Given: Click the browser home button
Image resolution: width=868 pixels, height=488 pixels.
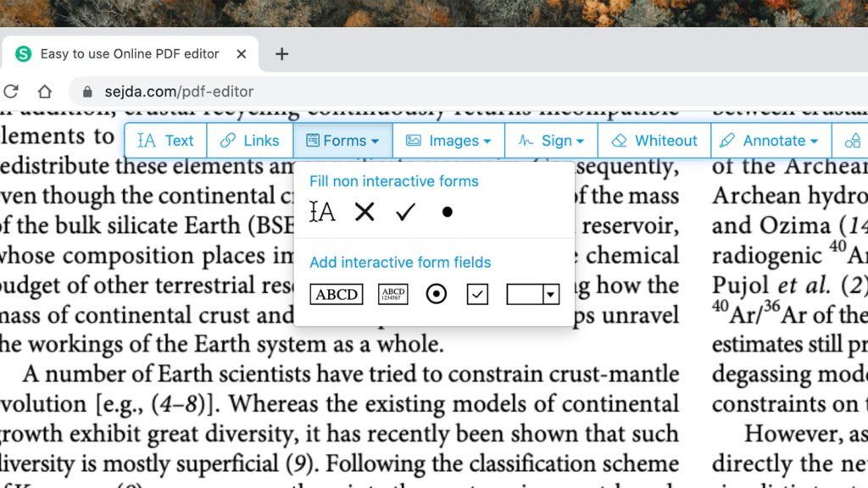Looking at the screenshot, I should point(44,91).
